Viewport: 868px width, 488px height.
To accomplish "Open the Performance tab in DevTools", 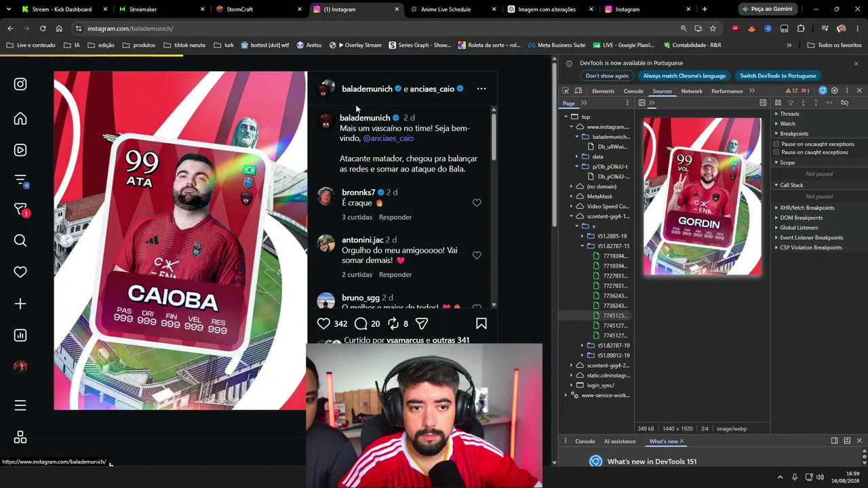I will [x=727, y=91].
